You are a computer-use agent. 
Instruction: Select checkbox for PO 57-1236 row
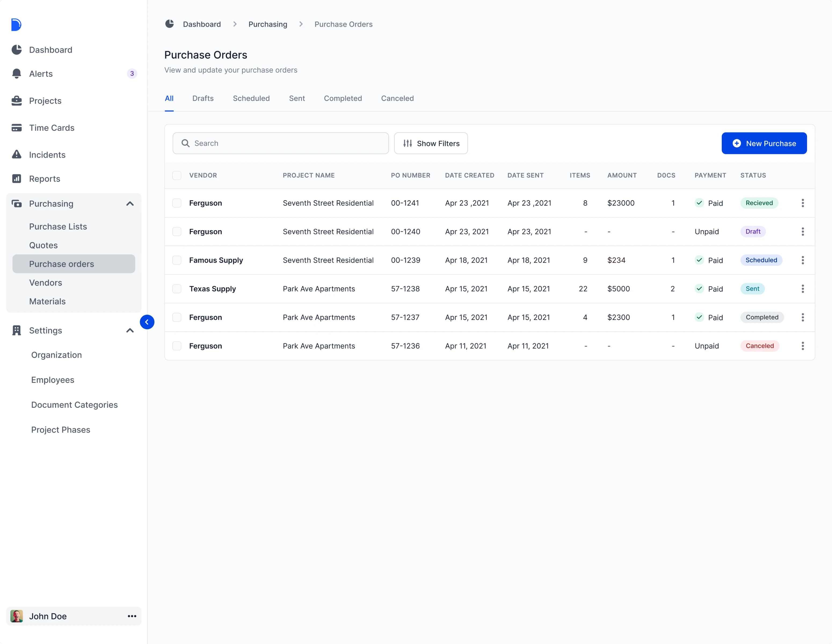click(x=177, y=346)
